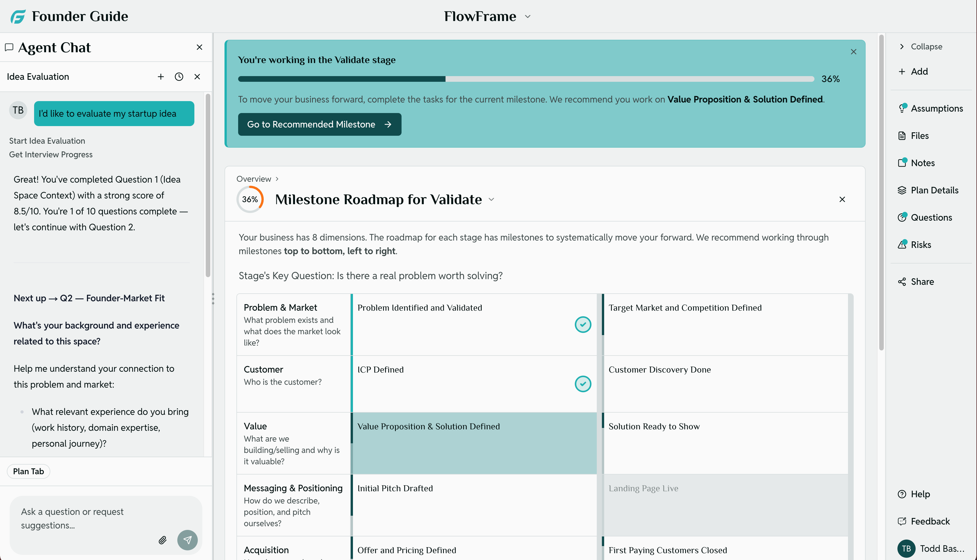Open Assumptions in right sidebar

(x=936, y=108)
